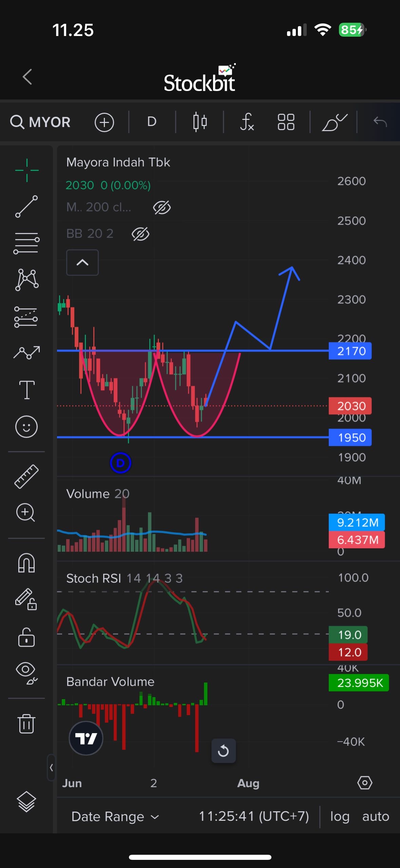Change the D timeframe interval

152,122
